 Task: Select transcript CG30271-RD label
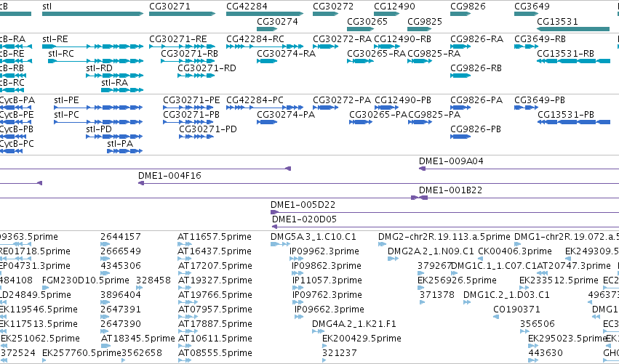pos(207,68)
